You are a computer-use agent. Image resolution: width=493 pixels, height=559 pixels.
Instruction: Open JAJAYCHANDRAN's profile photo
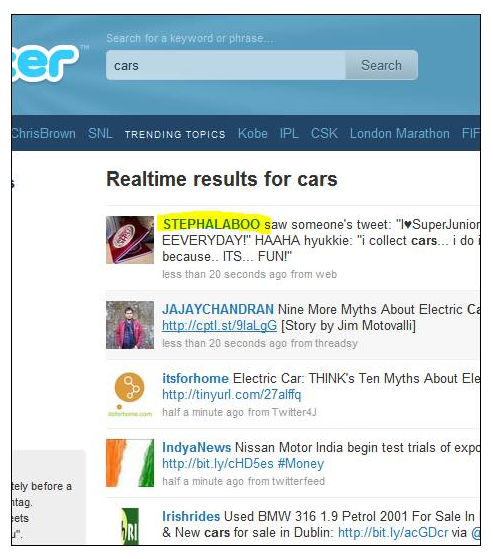click(130, 325)
